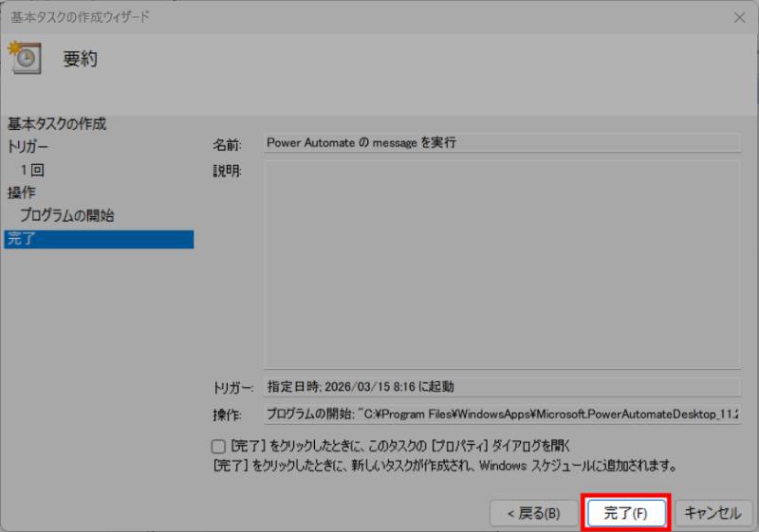Image resolution: width=759 pixels, height=532 pixels.
Task: Click the 完了(F) finish button
Action: point(626,513)
